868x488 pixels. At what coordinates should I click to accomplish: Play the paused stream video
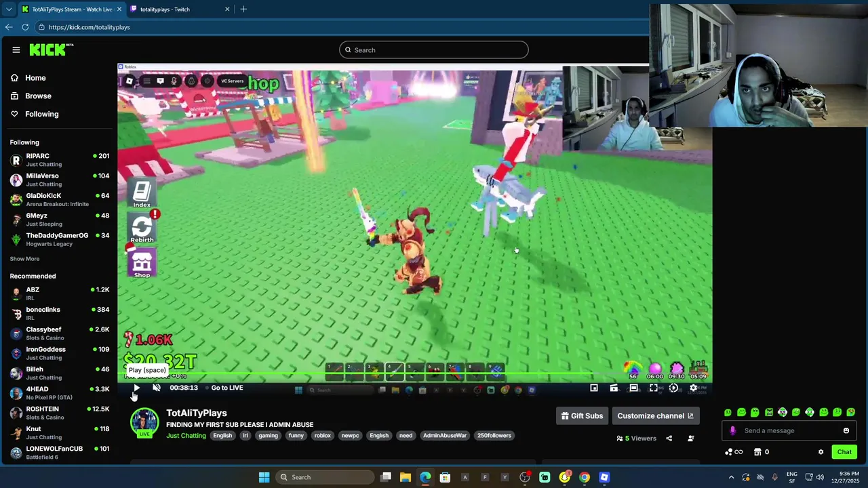click(x=136, y=388)
